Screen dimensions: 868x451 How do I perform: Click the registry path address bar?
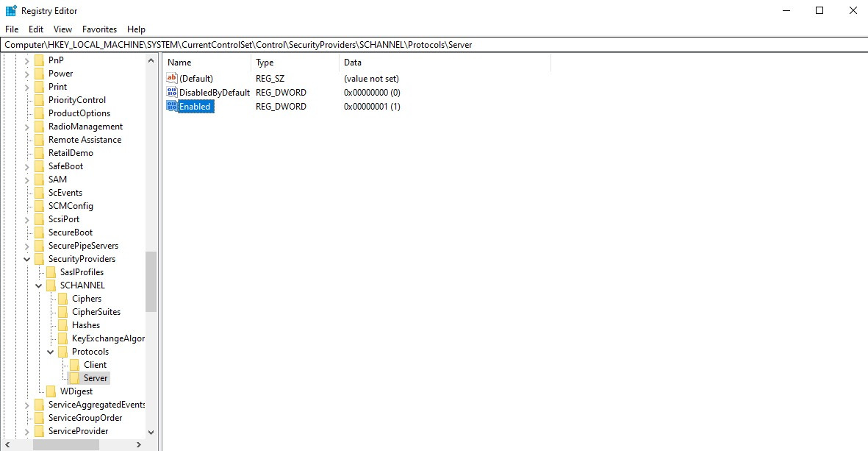coord(434,45)
